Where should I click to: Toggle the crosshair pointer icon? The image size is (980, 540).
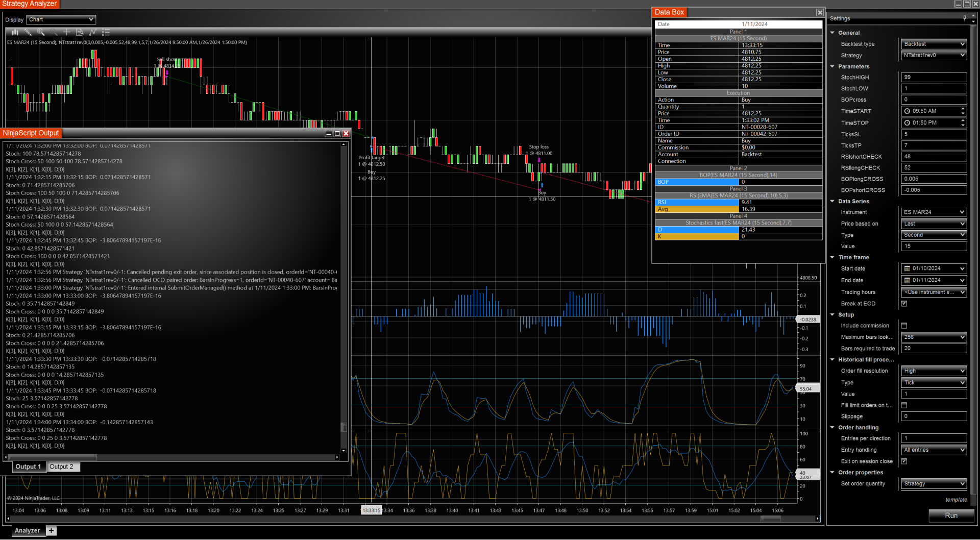click(x=66, y=32)
